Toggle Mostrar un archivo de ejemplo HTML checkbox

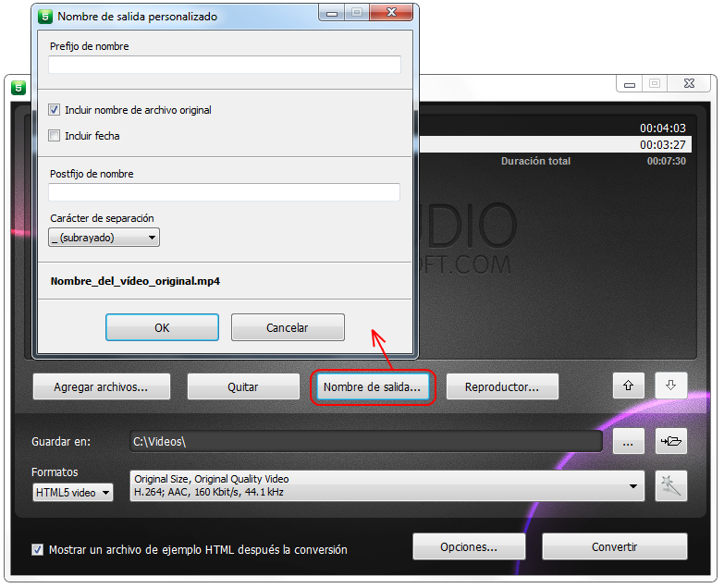(37, 550)
